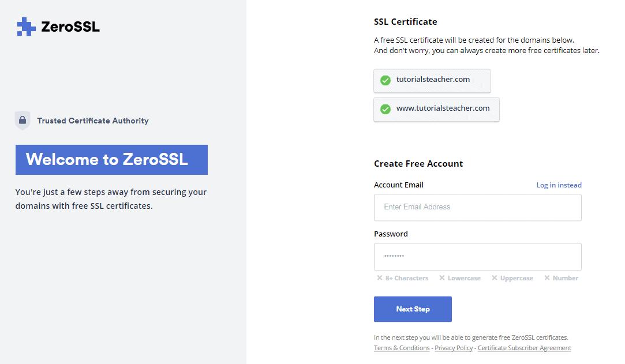
Task: Click the padlock icon beside Trusted Certificate Authority
Action: (22, 120)
